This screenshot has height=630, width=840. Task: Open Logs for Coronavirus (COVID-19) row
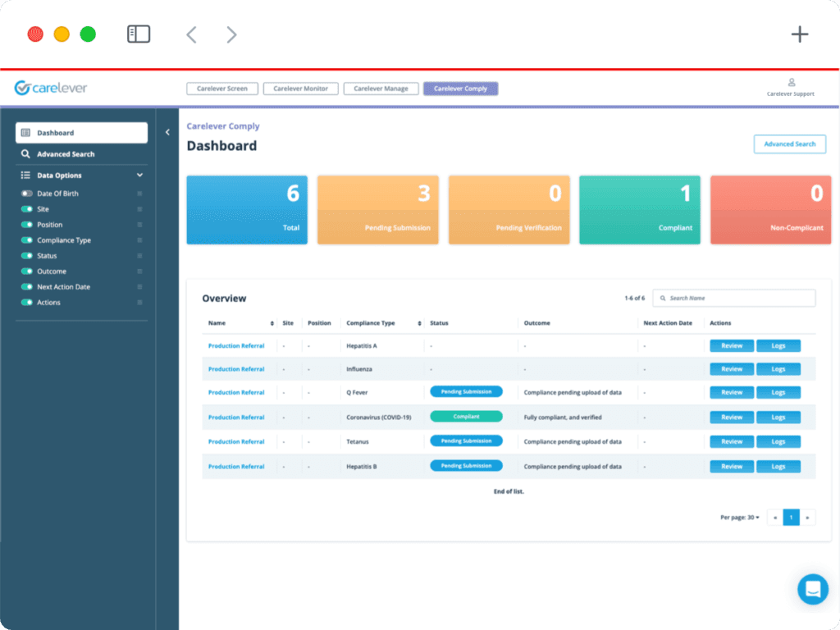coord(778,418)
